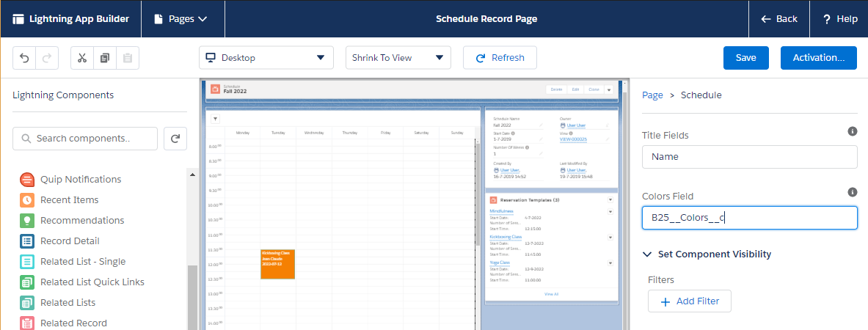The height and width of the screenshot is (330, 868).
Task: Open the Help menu
Action: 839,19
